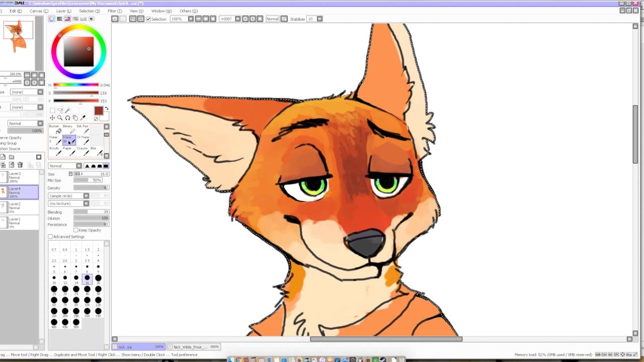Toggle the Scratchpad panel

point(91,19)
